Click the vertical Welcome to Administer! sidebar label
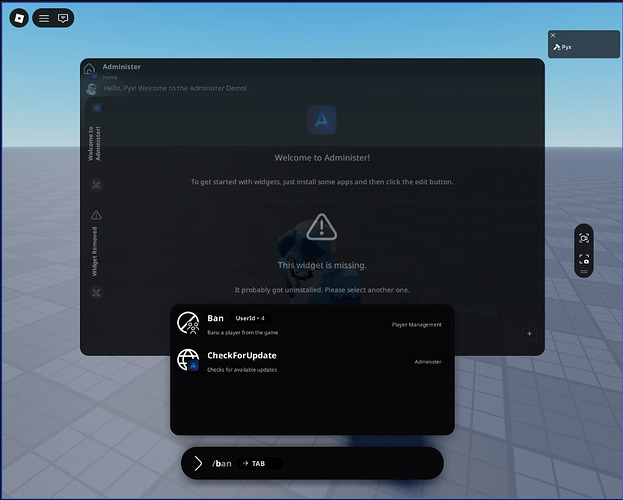The width and height of the screenshot is (623, 500). coord(95,143)
